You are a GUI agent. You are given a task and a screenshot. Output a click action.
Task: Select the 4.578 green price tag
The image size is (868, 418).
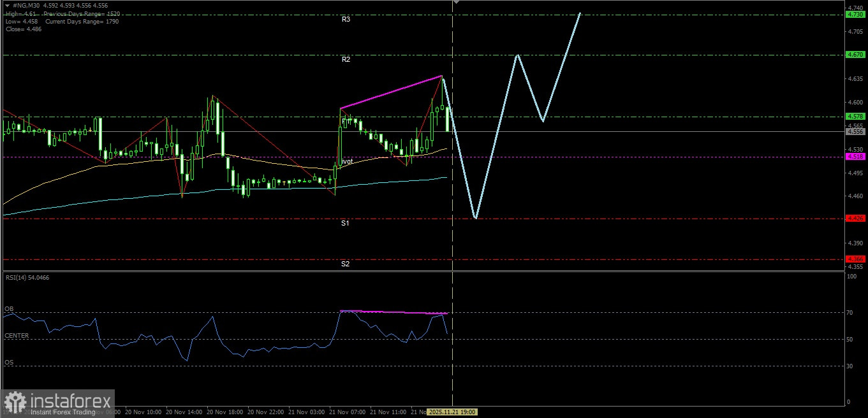[x=855, y=117]
